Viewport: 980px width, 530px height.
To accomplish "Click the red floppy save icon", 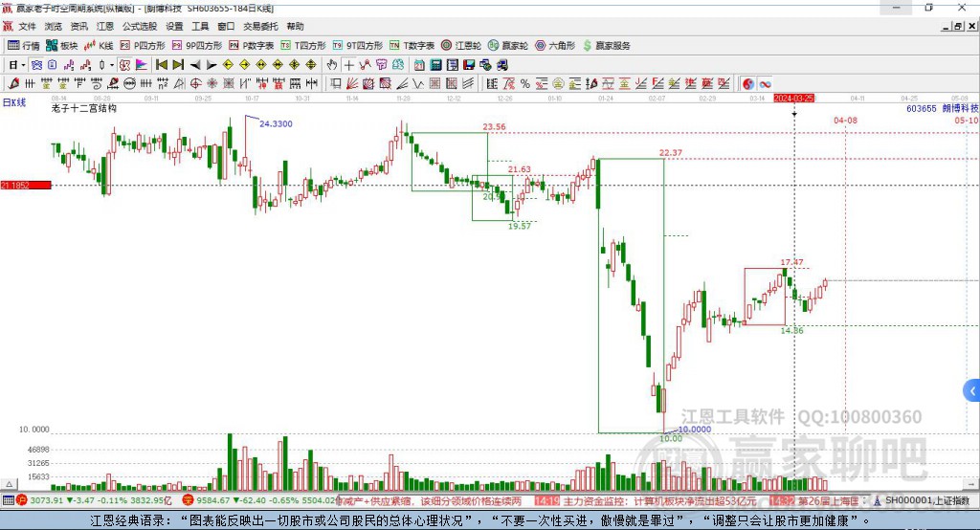I will point(469,65).
